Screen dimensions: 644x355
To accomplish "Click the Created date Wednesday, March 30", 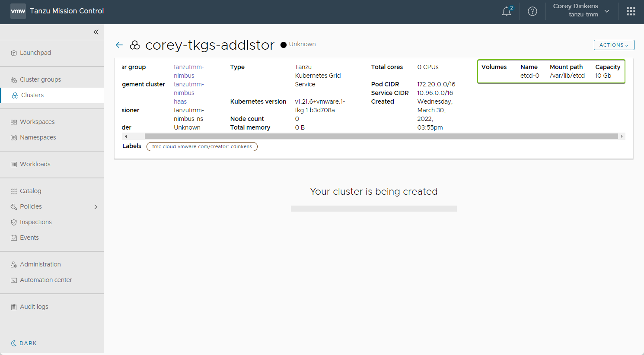I will point(435,114).
